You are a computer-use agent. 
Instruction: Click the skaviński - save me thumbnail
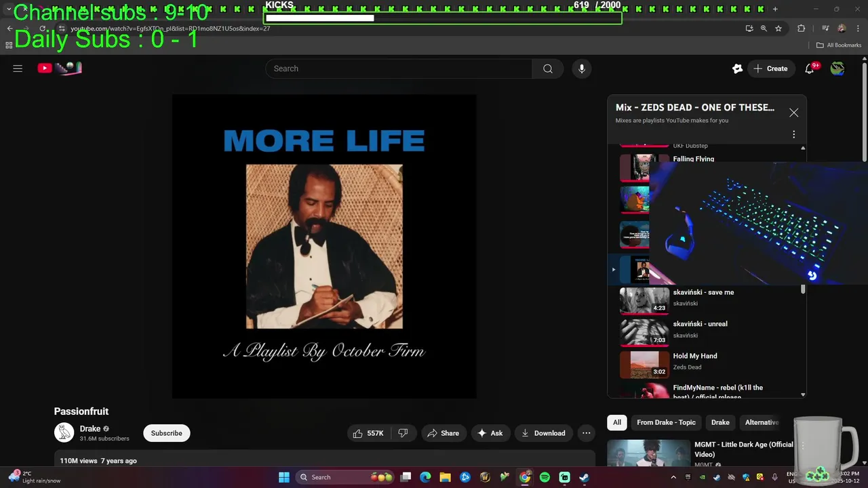(644, 301)
